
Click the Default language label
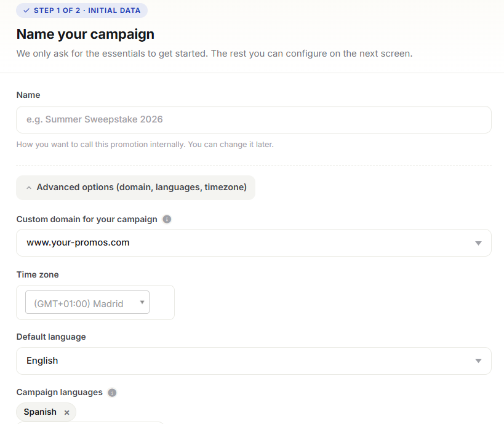click(51, 337)
